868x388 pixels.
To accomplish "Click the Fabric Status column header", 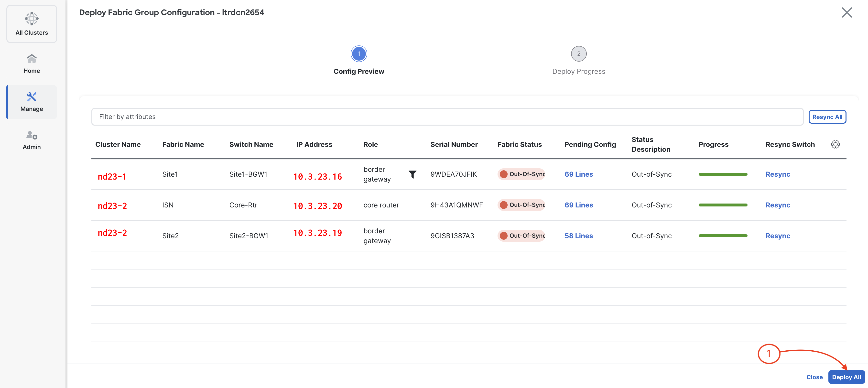I will pyautogui.click(x=519, y=144).
